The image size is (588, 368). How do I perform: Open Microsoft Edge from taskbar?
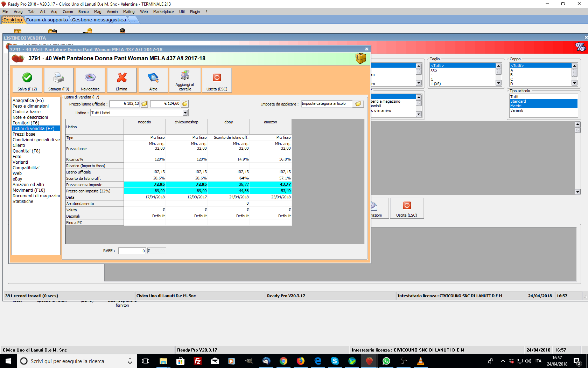[317, 361]
